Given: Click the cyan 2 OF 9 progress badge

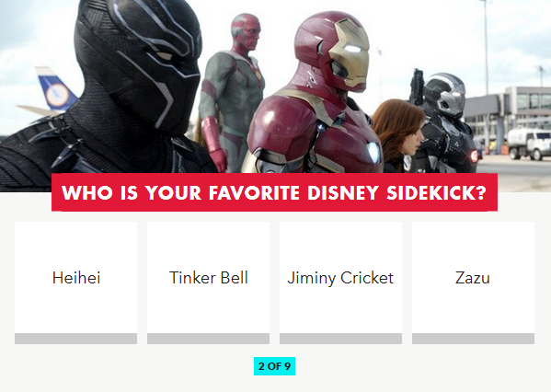Looking at the screenshot, I should 274,366.
